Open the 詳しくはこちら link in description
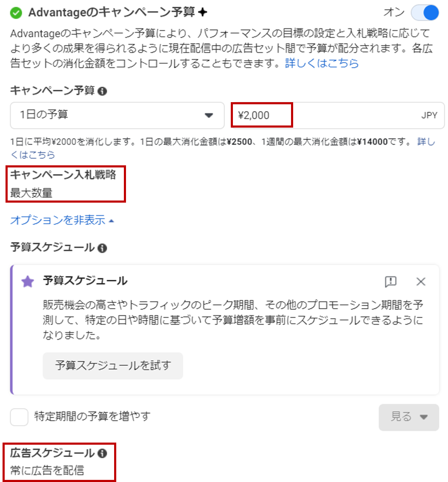 point(322,63)
